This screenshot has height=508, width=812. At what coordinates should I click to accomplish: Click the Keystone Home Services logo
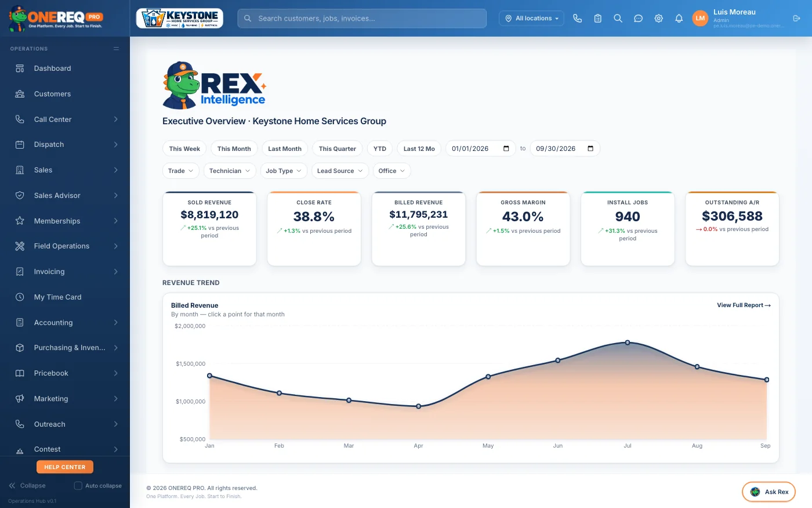point(180,19)
